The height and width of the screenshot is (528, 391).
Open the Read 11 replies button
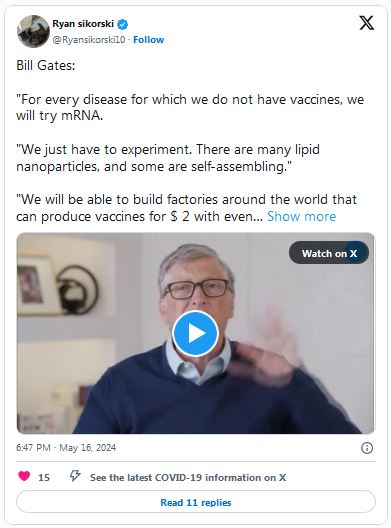[196, 502]
